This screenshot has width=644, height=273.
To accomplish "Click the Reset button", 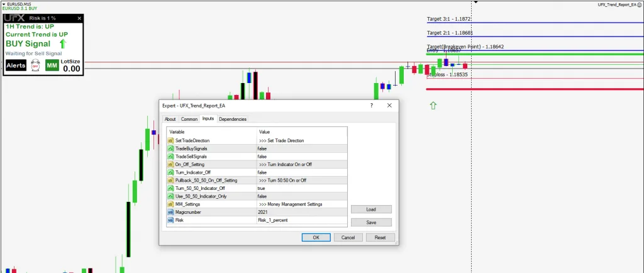I will 380,237.
